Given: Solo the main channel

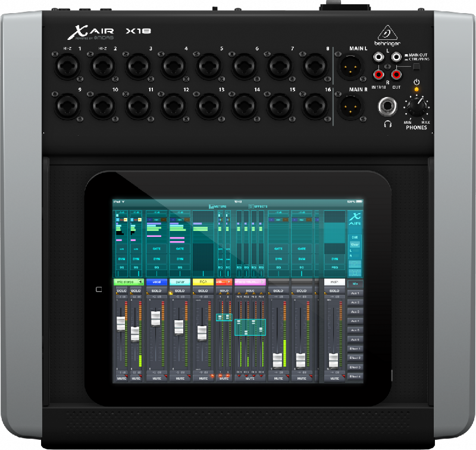Looking at the screenshot, I should click(x=334, y=290).
